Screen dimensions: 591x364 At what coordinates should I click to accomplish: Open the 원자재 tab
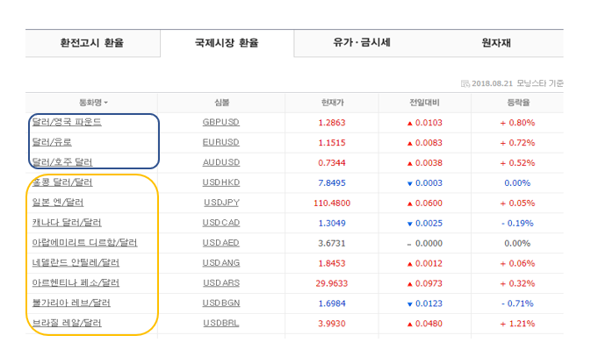(496, 42)
